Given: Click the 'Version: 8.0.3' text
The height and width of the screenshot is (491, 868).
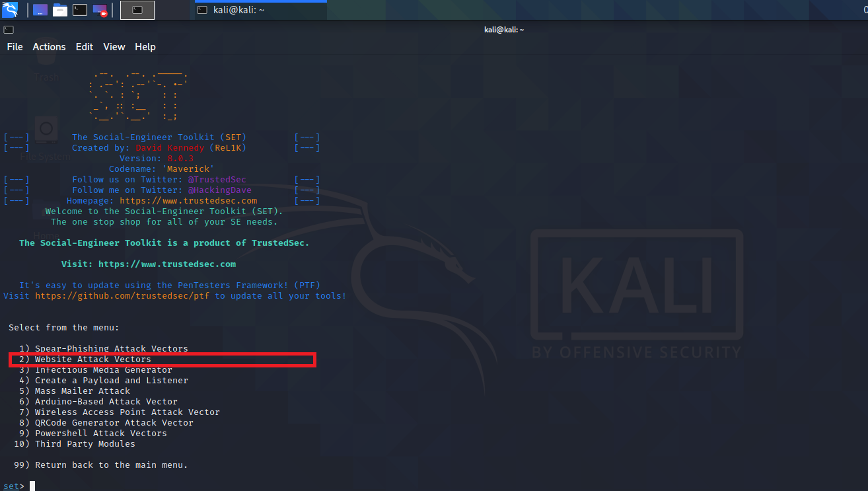Looking at the screenshot, I should (157, 159).
